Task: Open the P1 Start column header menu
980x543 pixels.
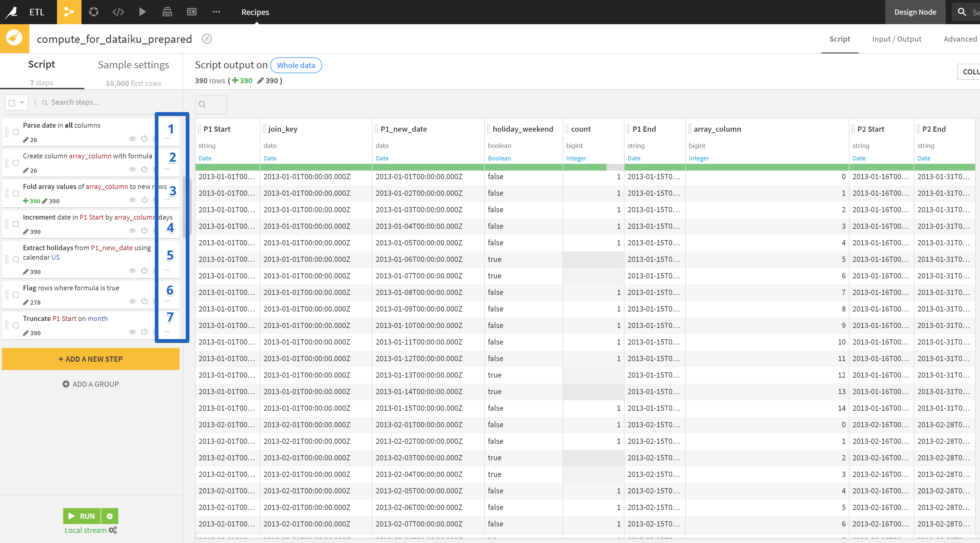Action: coord(217,129)
